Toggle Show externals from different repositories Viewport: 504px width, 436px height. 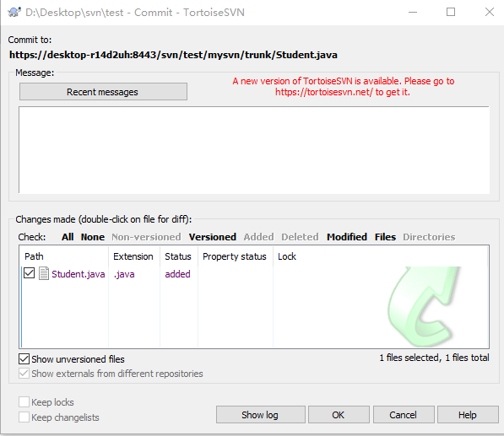24,374
